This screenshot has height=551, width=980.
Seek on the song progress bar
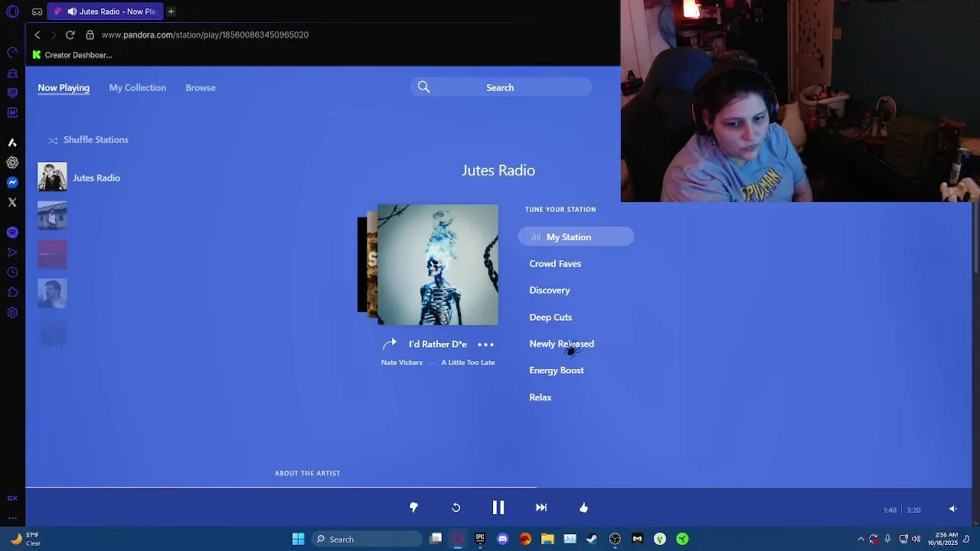[x=498, y=487]
